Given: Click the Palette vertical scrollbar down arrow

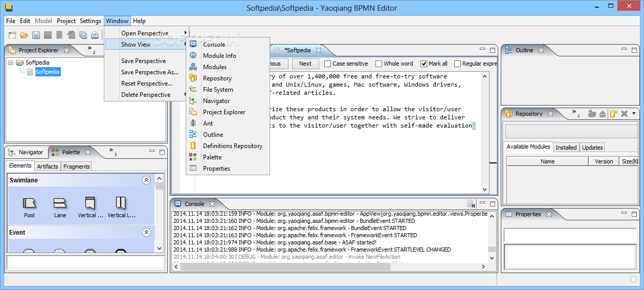Looking at the screenshot, I should pos(160,249).
